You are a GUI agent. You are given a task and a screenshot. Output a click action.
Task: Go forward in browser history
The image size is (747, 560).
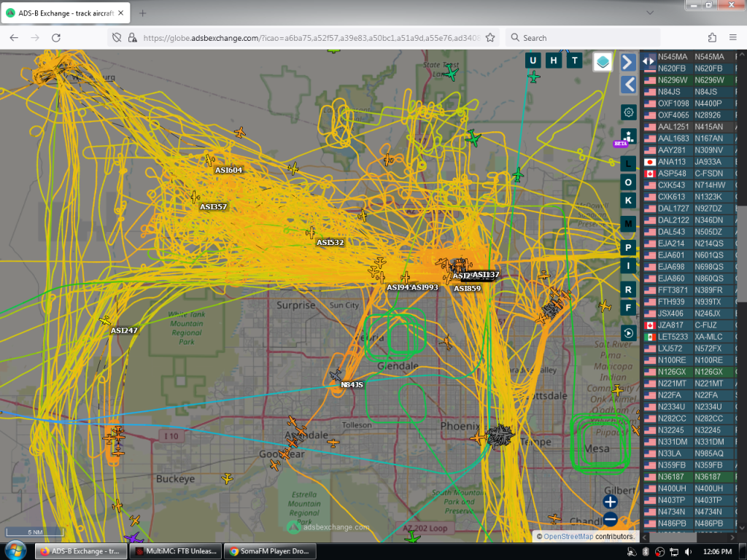pos(35,38)
